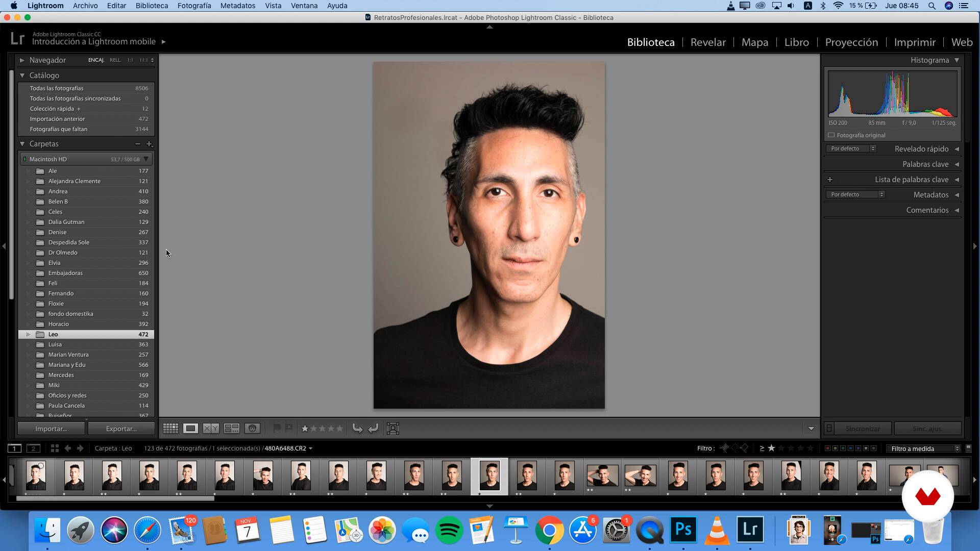Flag photo as picked

tap(277, 428)
